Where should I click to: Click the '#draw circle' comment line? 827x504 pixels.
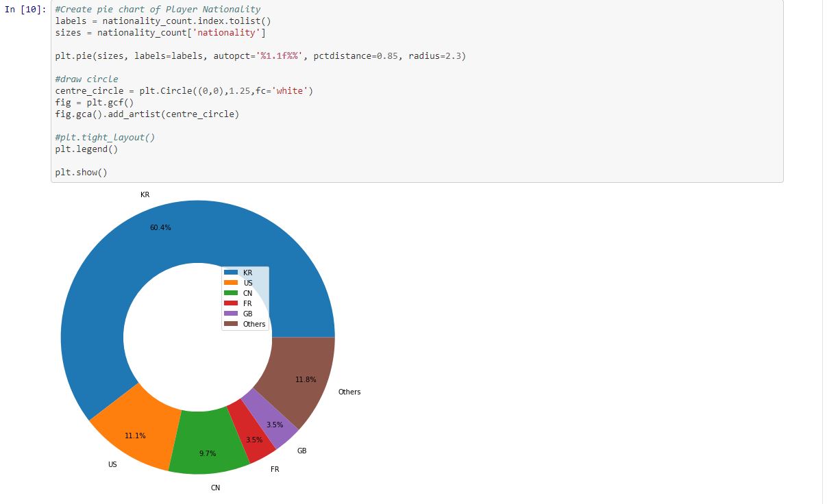tap(86, 79)
